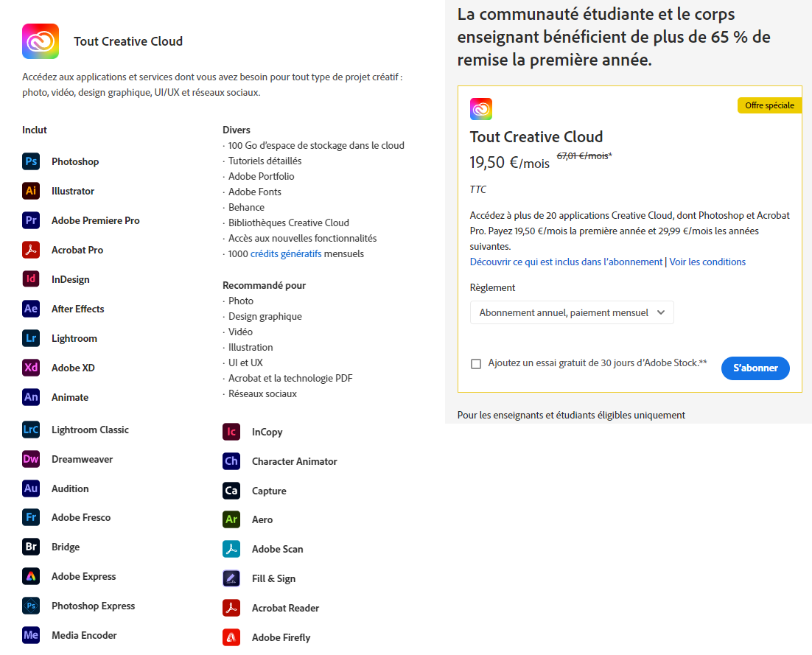Viewport: 812px width, 655px height.
Task: Click the Character Animator icon
Action: point(231,461)
